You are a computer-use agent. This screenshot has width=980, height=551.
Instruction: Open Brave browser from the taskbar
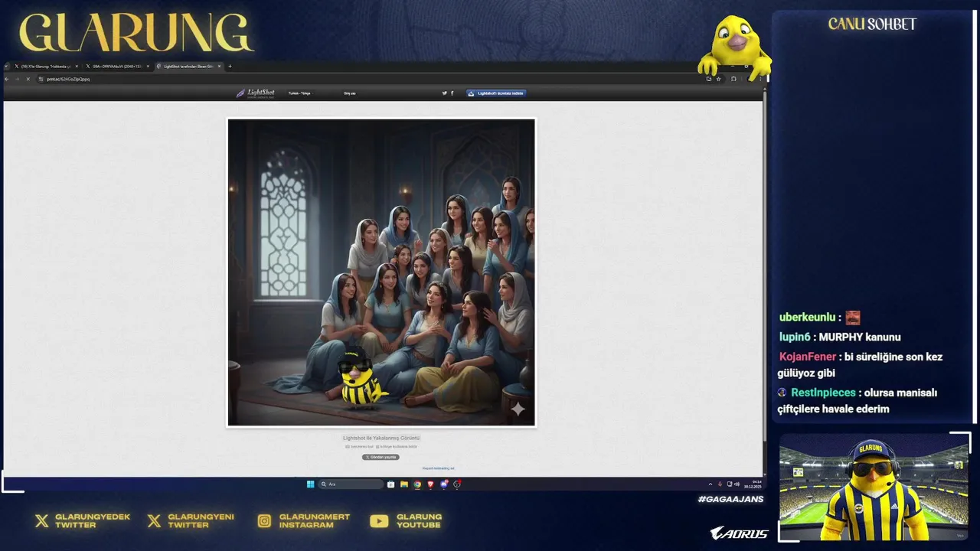point(430,484)
